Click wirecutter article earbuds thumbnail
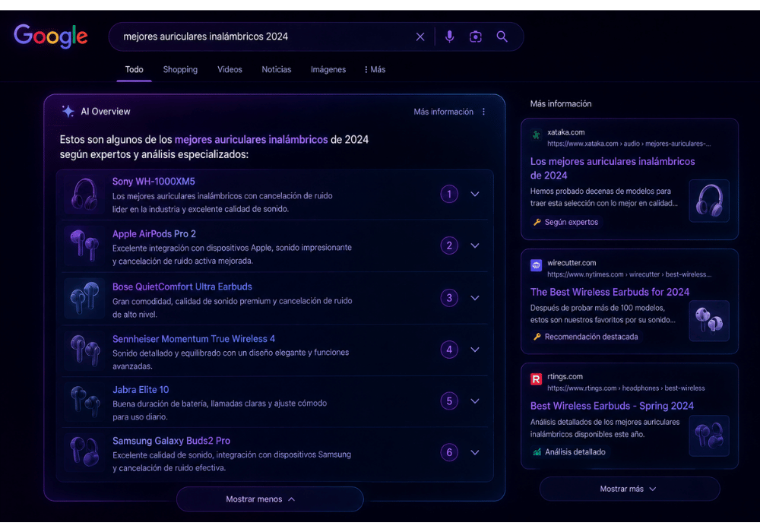 pos(709,321)
